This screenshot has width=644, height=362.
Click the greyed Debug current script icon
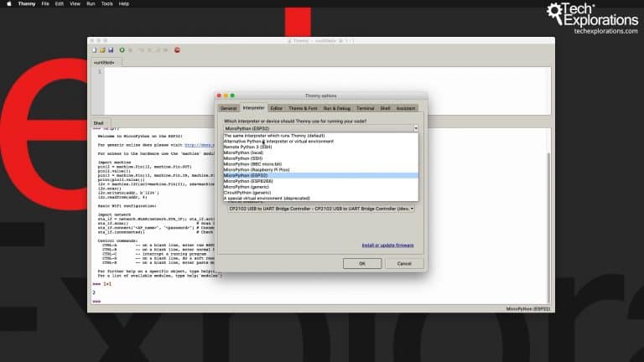coord(131,50)
